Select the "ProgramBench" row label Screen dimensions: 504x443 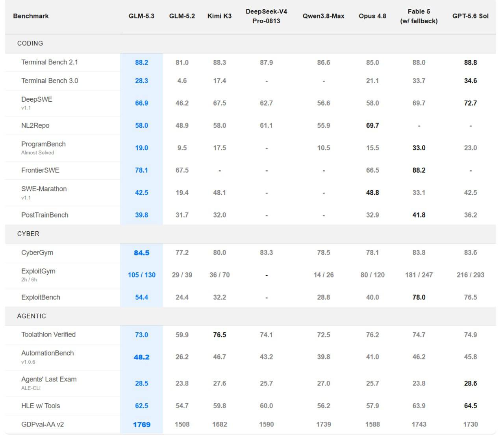(43, 144)
